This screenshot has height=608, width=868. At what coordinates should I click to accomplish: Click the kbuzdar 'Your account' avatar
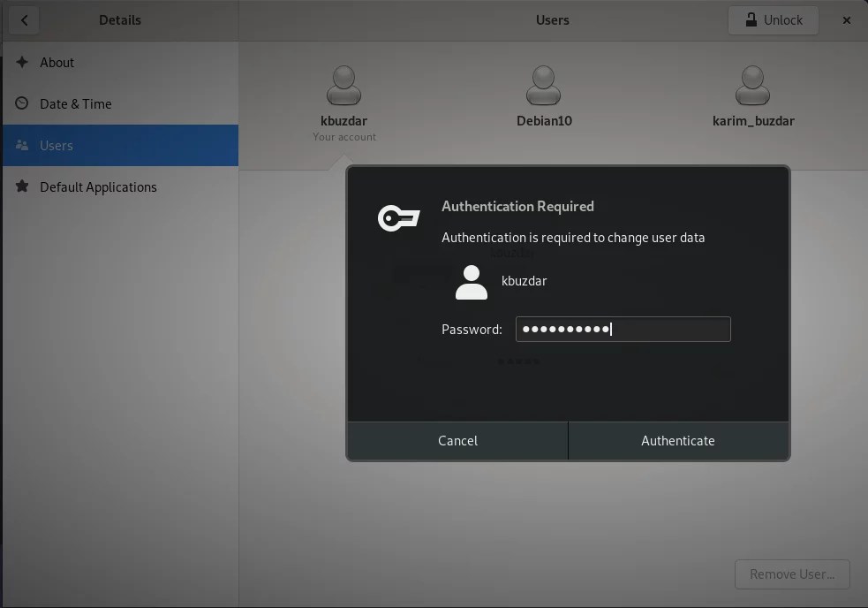343,84
